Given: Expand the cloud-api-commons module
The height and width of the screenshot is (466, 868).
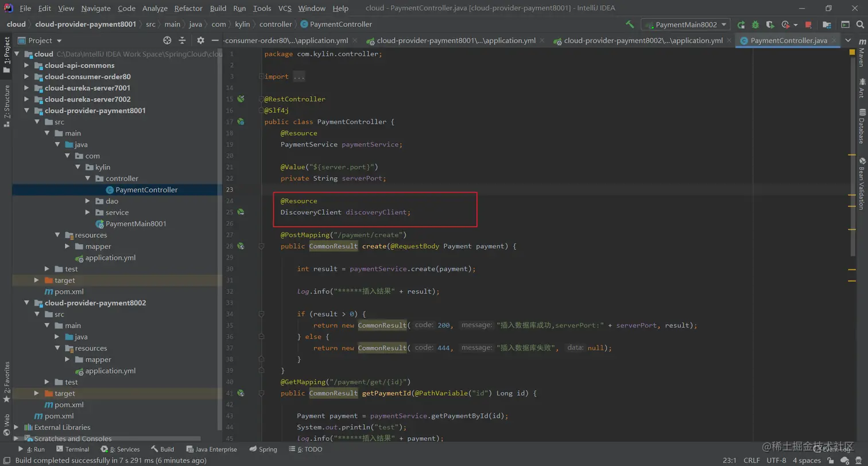Looking at the screenshot, I should (26, 66).
